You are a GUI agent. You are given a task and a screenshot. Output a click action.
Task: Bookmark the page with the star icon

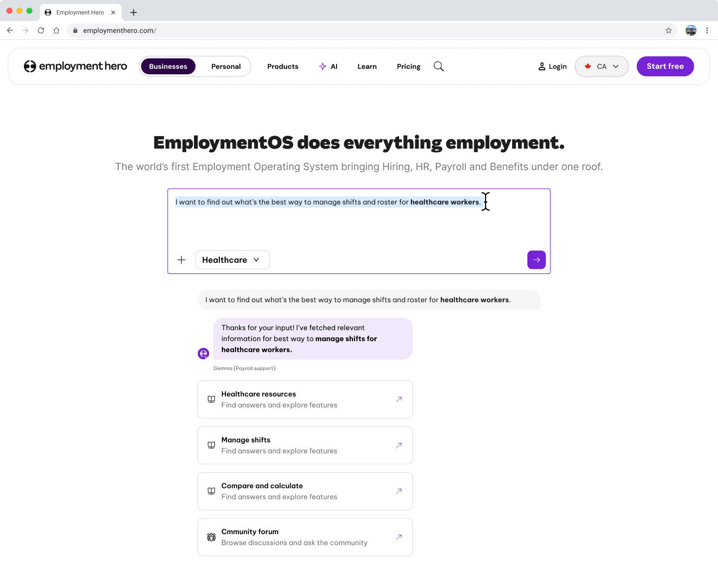coord(669,30)
